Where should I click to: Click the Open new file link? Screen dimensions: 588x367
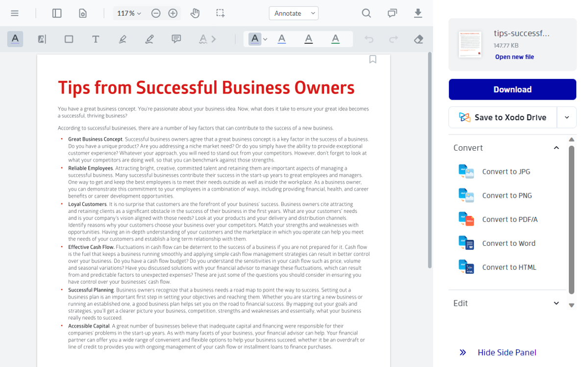pos(514,56)
